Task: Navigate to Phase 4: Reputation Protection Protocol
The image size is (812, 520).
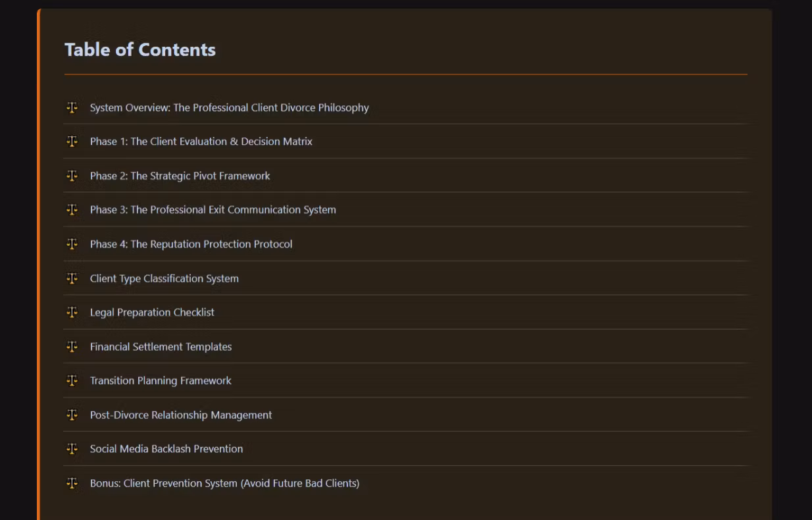Action: click(x=191, y=244)
